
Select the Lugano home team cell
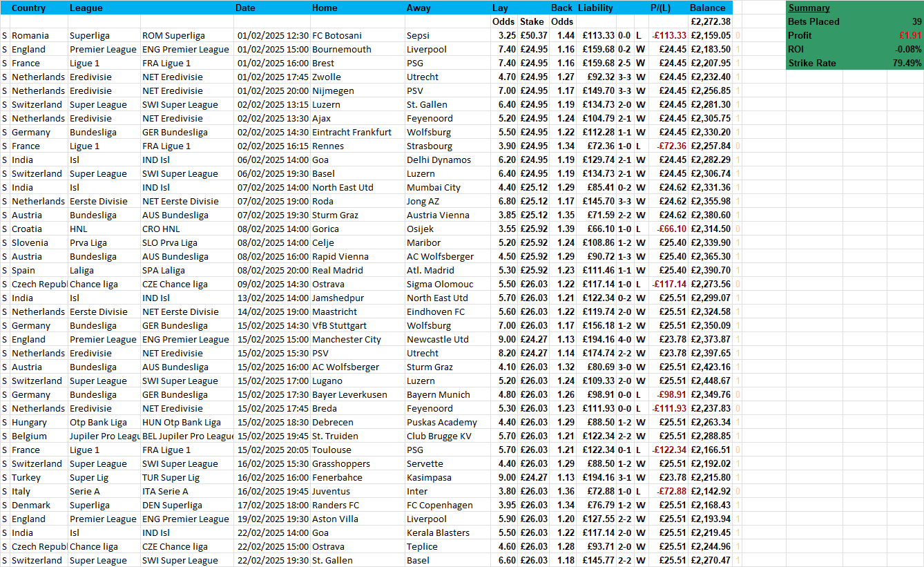(357, 381)
